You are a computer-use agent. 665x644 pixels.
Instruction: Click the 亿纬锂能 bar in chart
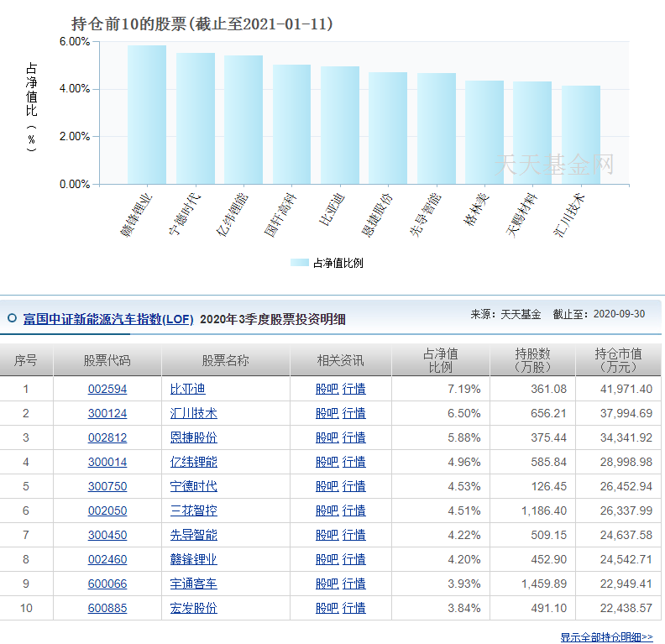(243, 119)
